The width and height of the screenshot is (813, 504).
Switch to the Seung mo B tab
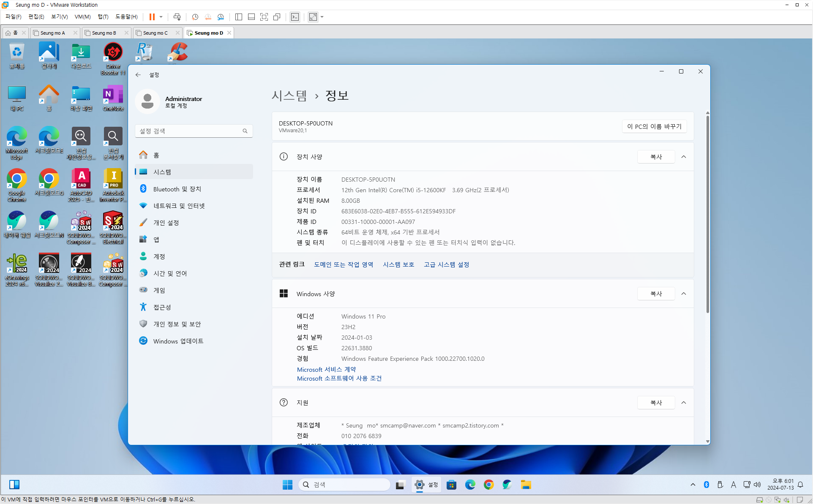pos(104,33)
